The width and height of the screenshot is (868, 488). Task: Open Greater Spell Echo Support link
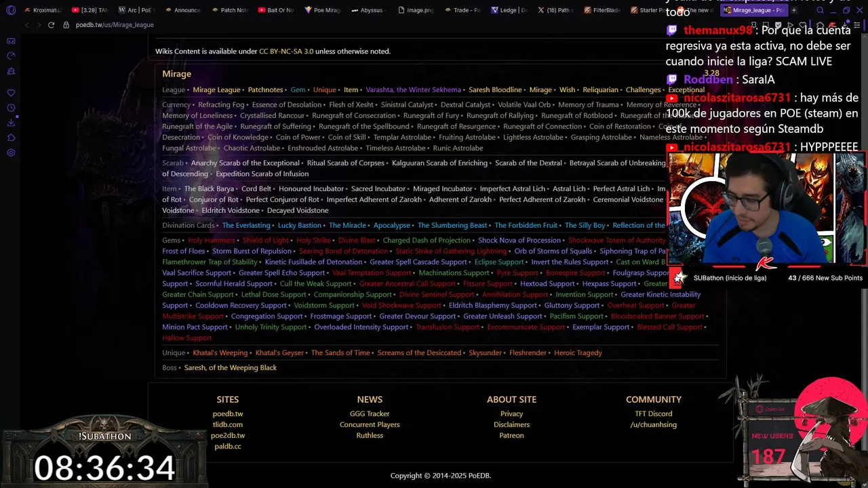281,273
